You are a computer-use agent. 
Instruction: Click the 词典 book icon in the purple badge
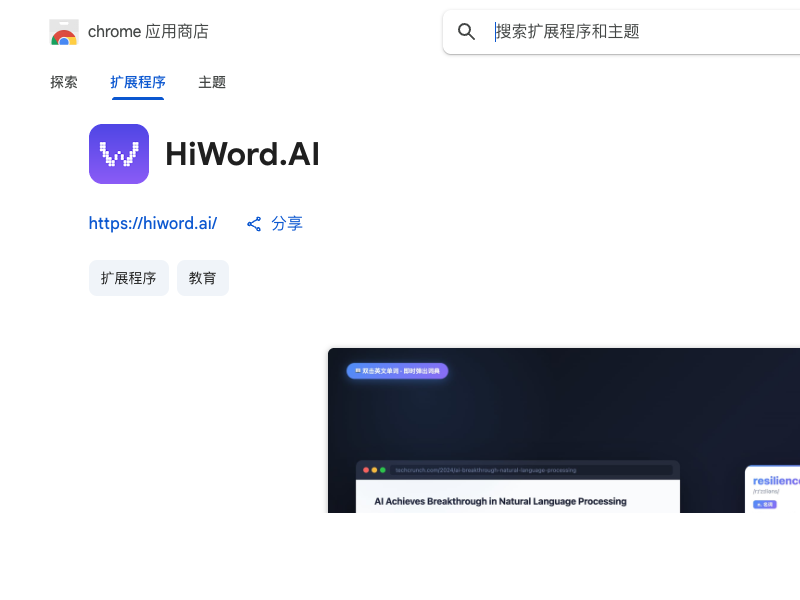pyautogui.click(x=356, y=371)
